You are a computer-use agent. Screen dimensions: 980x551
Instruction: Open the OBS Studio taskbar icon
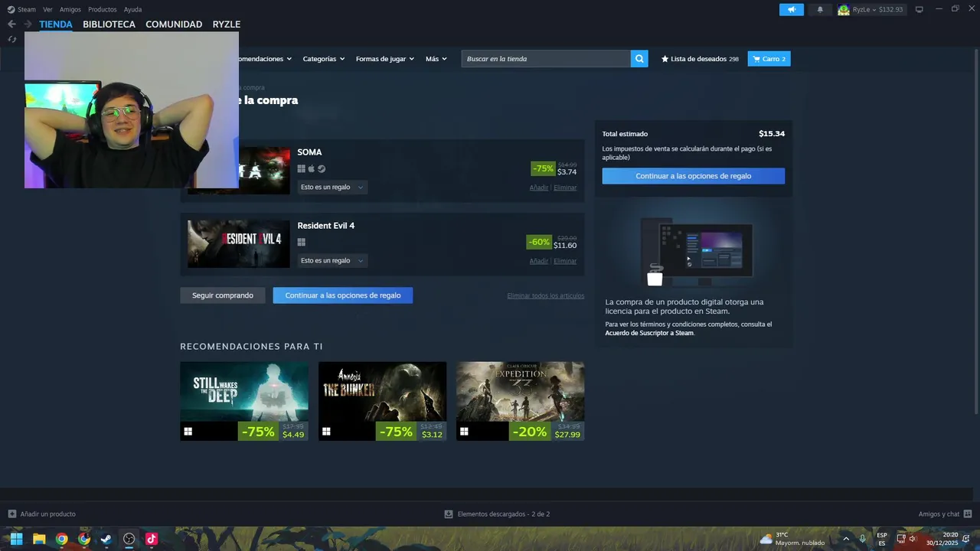pyautogui.click(x=129, y=539)
